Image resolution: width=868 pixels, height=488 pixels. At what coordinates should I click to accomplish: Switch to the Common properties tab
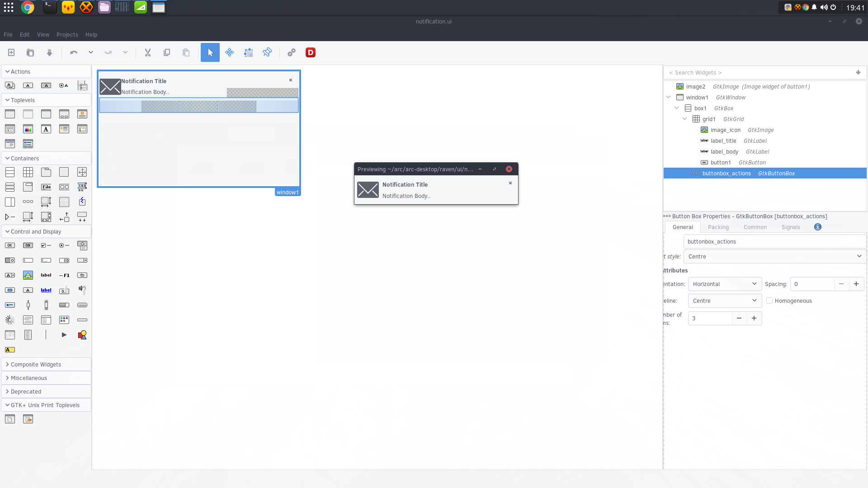coord(755,227)
